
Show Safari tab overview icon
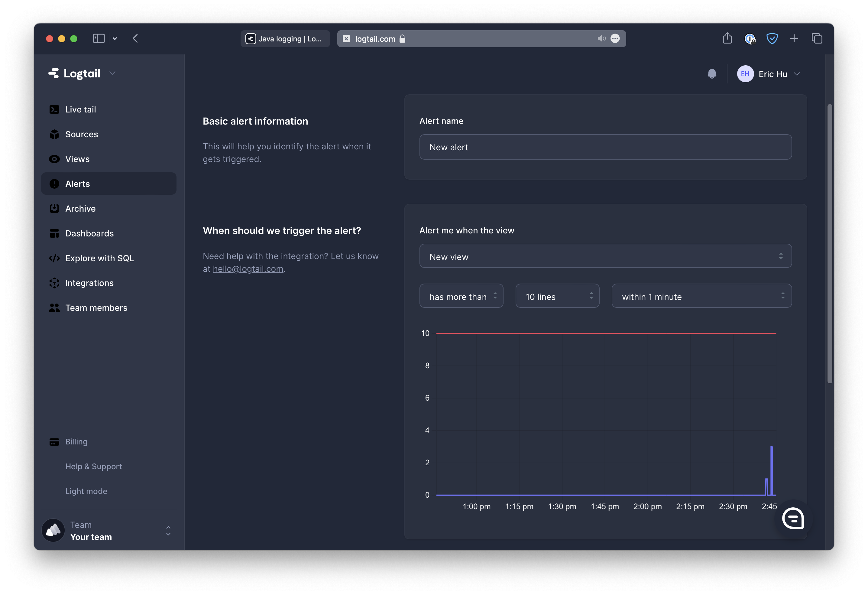[817, 38]
